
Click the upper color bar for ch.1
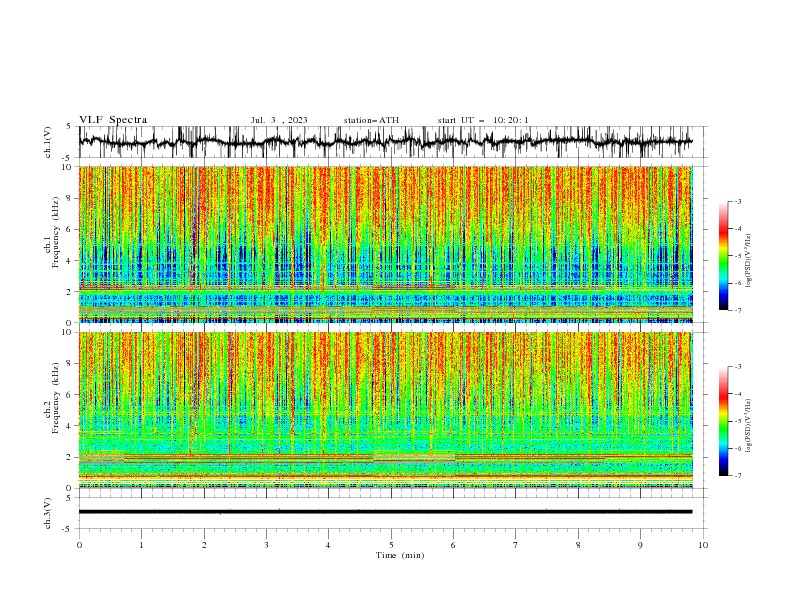point(723,256)
